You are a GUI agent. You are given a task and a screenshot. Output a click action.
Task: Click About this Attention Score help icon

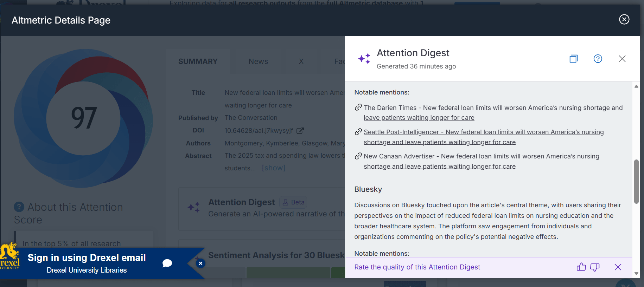tap(19, 207)
